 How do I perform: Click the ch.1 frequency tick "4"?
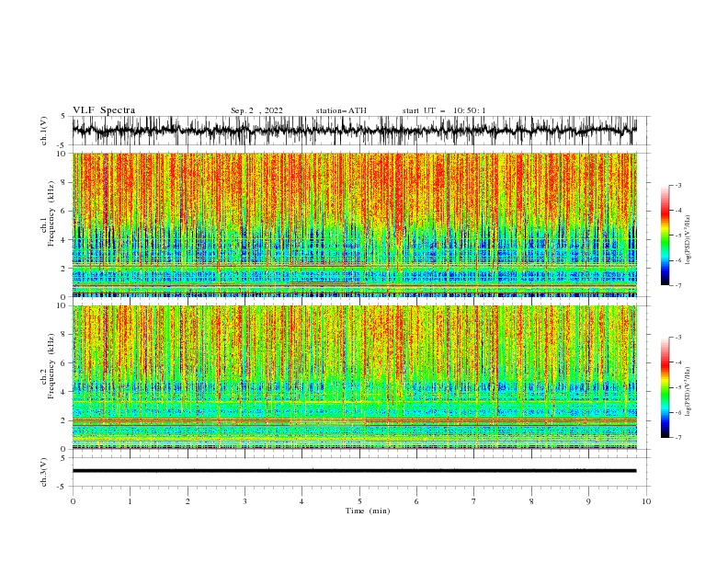64,240
